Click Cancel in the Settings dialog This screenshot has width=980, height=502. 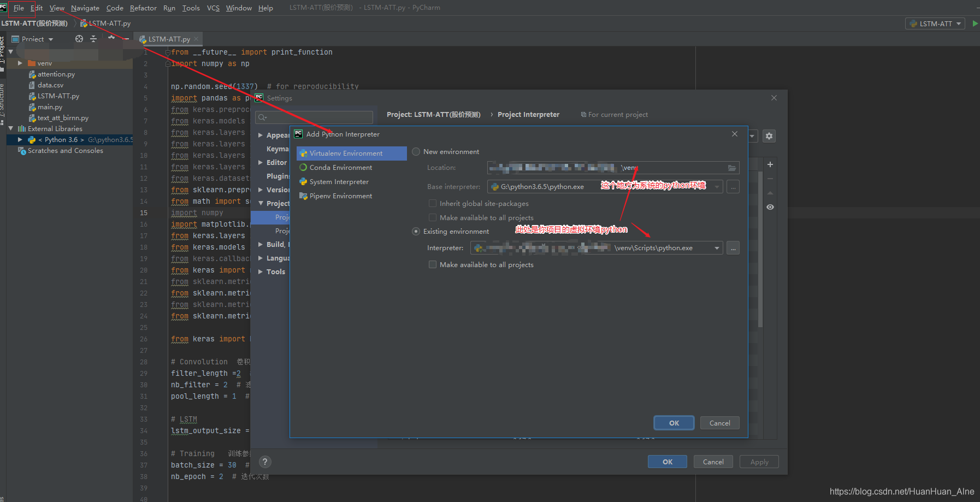[x=713, y=462]
